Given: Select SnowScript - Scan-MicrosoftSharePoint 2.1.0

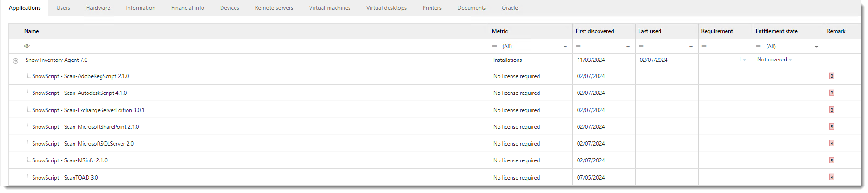Looking at the screenshot, I should tap(85, 127).
